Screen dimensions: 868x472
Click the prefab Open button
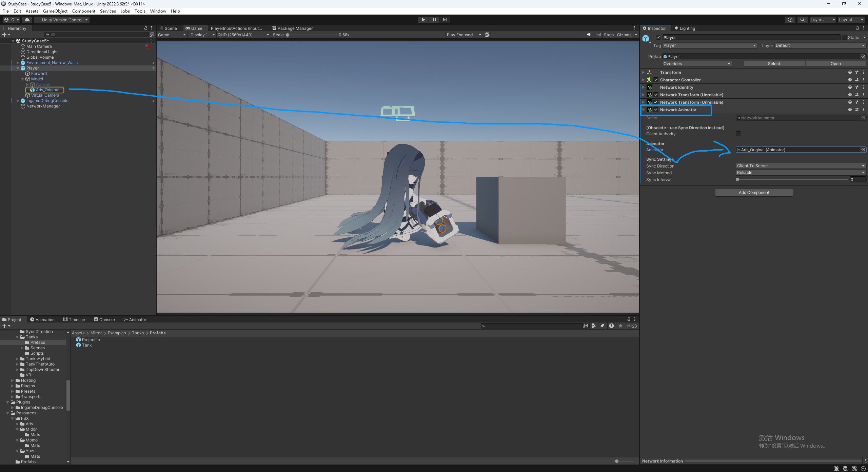point(835,64)
